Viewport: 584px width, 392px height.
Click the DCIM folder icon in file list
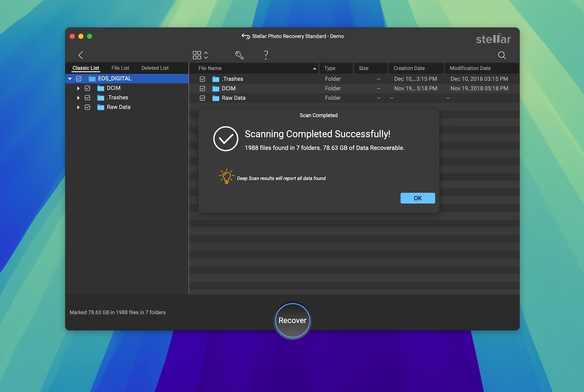pos(216,89)
